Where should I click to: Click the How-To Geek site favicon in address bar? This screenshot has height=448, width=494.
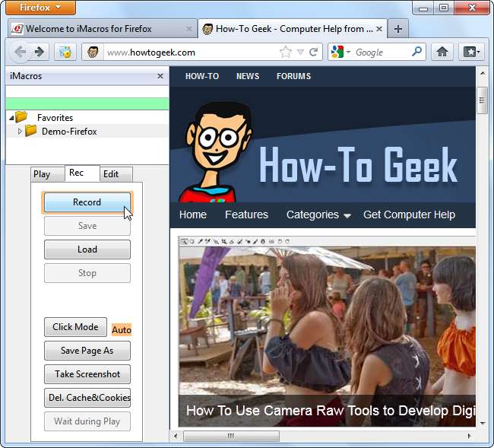[x=93, y=52]
